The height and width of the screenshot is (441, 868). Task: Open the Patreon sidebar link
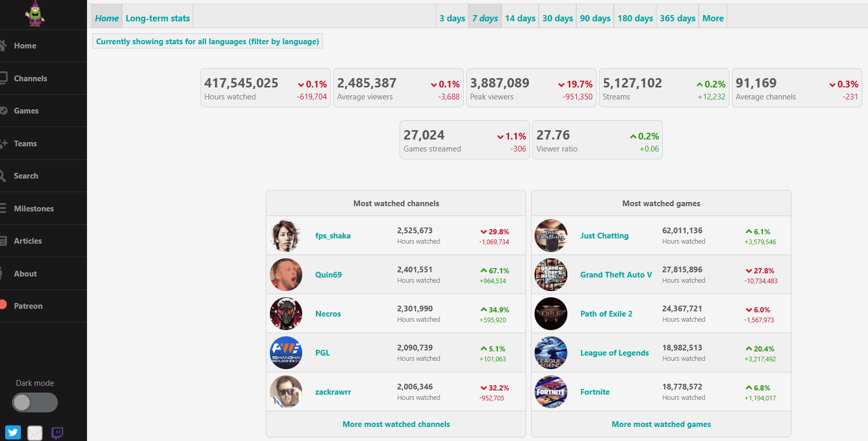[43, 306]
